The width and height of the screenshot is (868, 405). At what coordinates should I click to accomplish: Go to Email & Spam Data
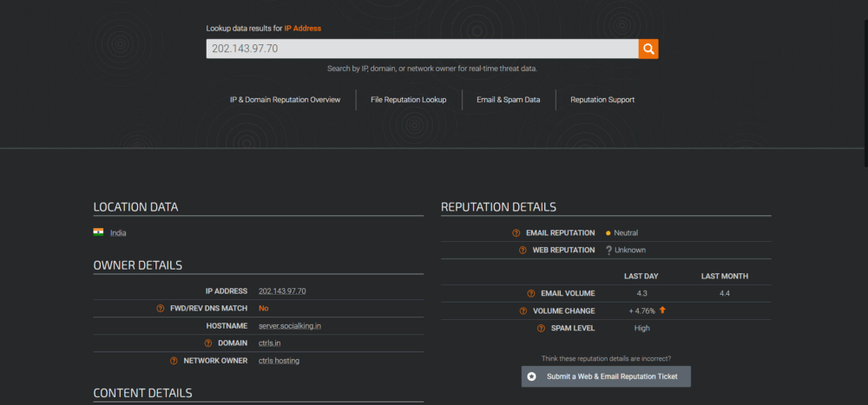[x=508, y=100]
